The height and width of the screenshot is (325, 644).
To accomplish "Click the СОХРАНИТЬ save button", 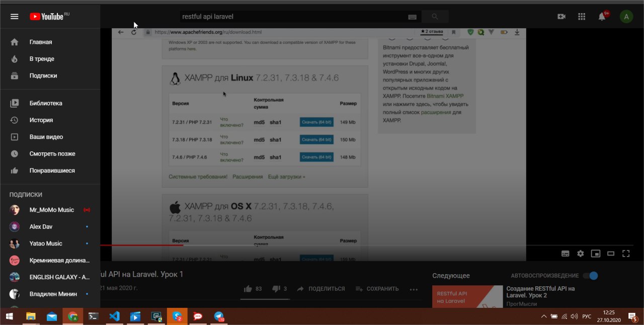I will pos(377,289).
